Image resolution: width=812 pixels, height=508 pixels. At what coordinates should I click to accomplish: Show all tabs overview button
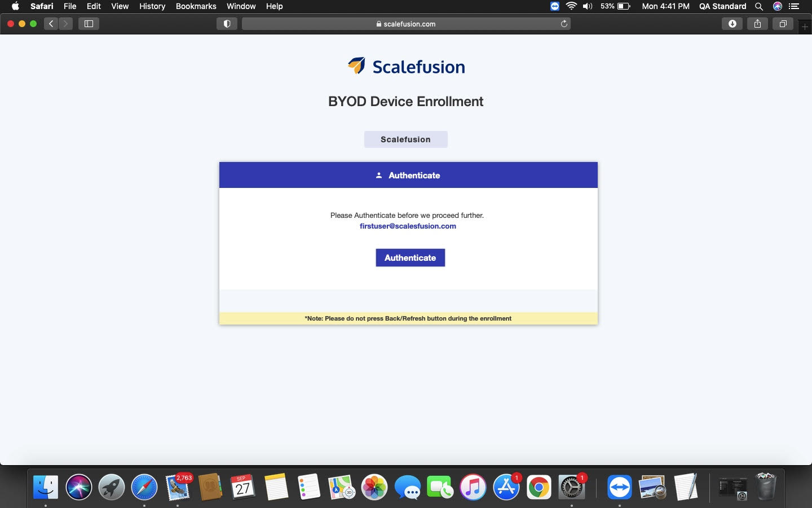[783, 24]
